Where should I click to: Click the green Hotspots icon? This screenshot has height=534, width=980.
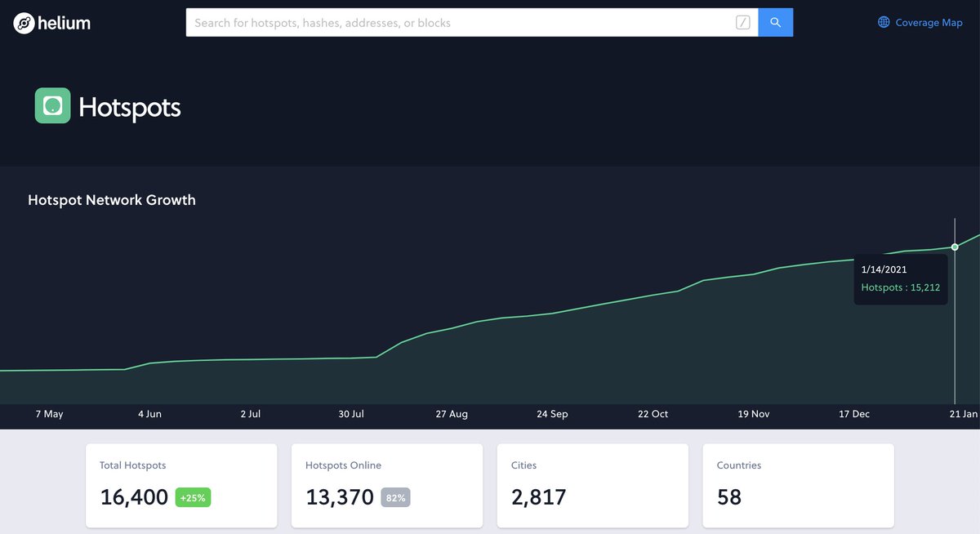click(x=53, y=105)
